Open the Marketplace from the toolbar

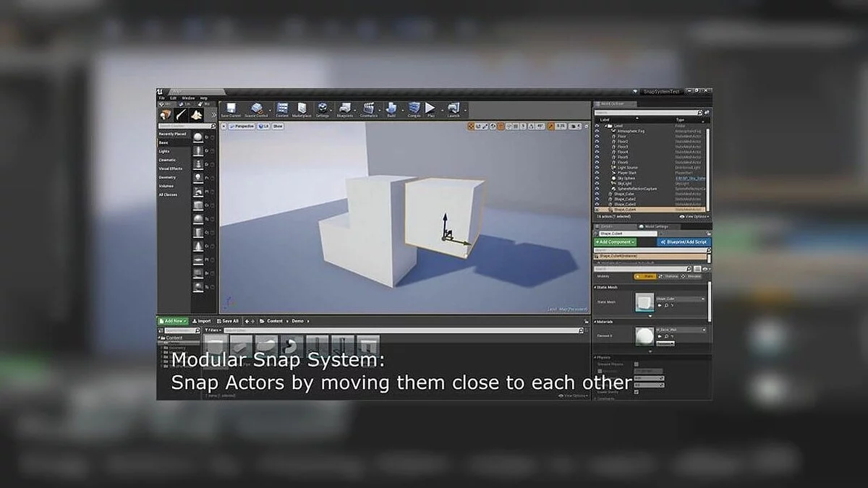(x=302, y=109)
